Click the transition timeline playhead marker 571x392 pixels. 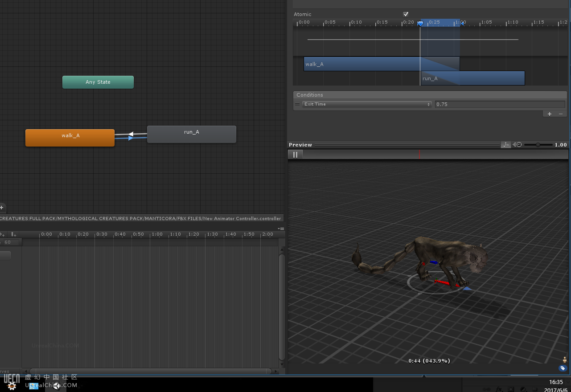(420, 23)
